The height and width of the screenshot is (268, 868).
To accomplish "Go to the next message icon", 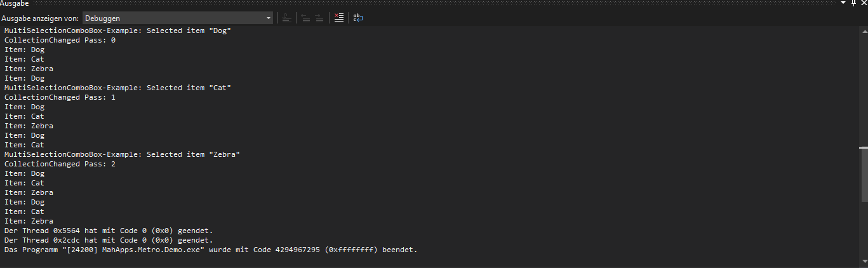I will (319, 18).
